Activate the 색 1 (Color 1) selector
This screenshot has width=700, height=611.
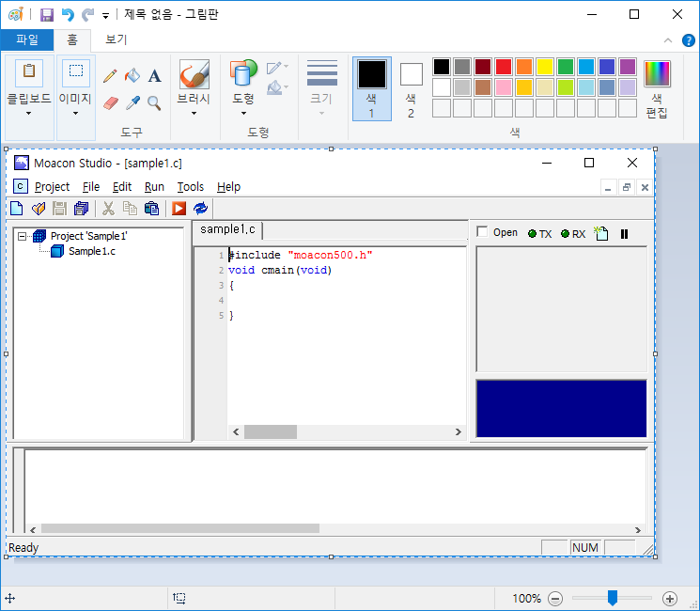pos(371,88)
